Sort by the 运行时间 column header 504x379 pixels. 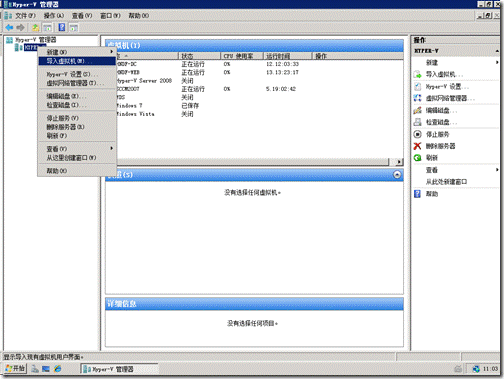(288, 56)
